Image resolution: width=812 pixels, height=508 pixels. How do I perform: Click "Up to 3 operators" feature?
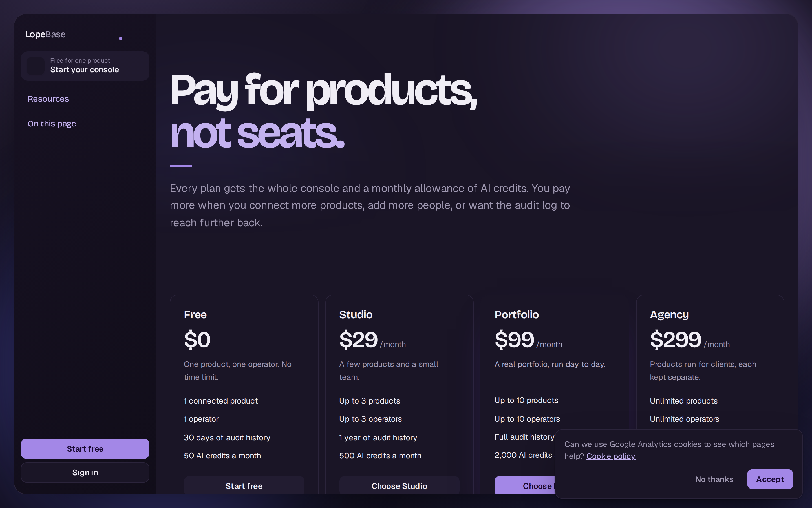point(370,419)
